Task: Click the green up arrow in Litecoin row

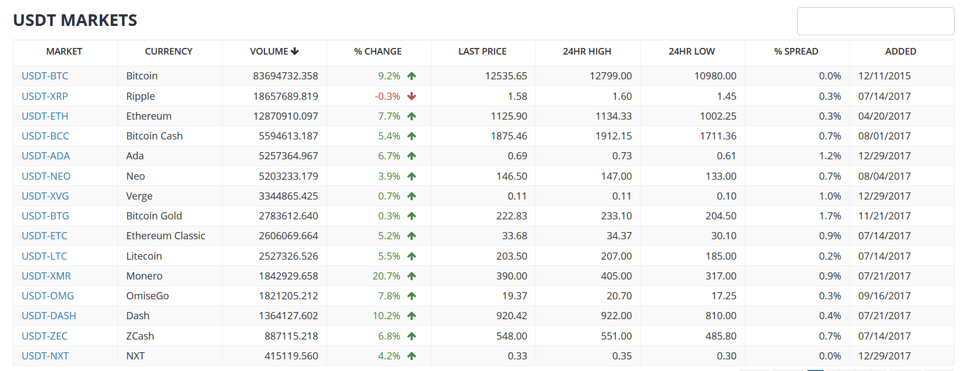Action: pyautogui.click(x=412, y=256)
